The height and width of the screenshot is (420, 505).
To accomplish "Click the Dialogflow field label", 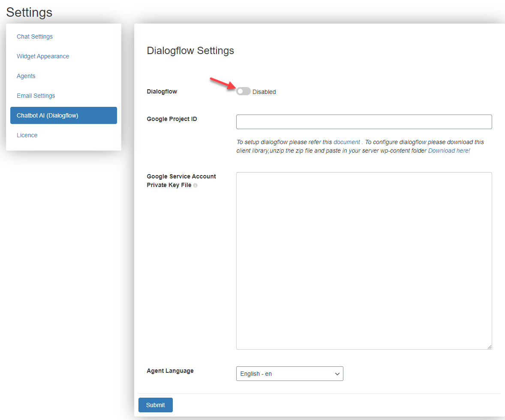I will point(162,91).
